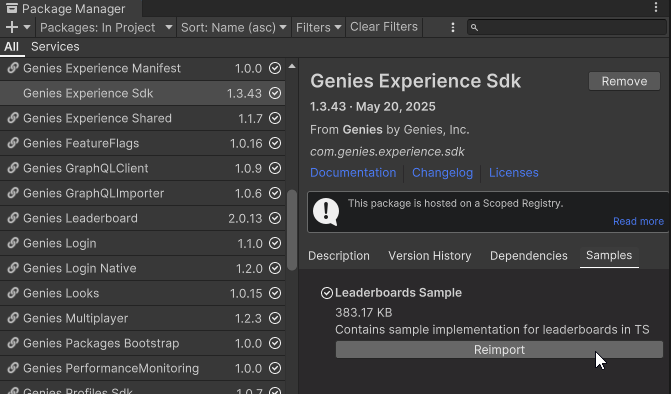Click the installed checkmark for Genies Login
671x394 pixels.
[x=275, y=243]
